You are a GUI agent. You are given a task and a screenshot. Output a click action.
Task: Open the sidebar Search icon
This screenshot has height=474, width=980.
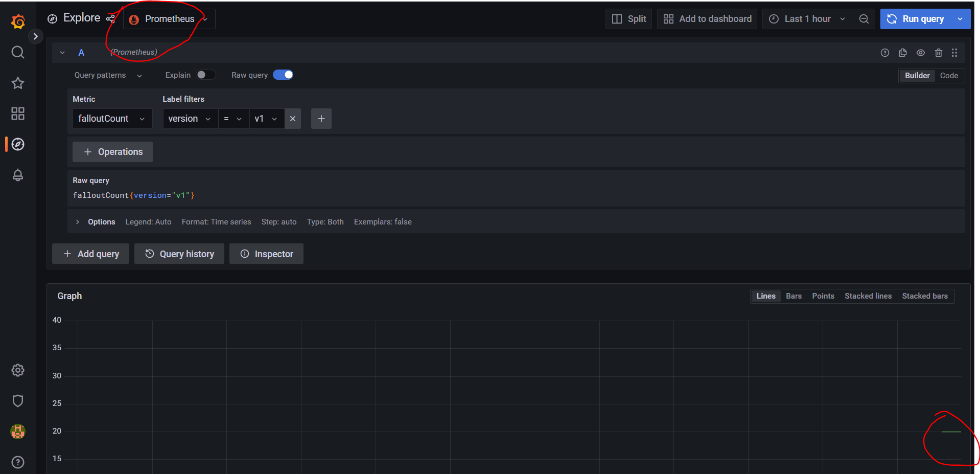pyautogui.click(x=17, y=52)
